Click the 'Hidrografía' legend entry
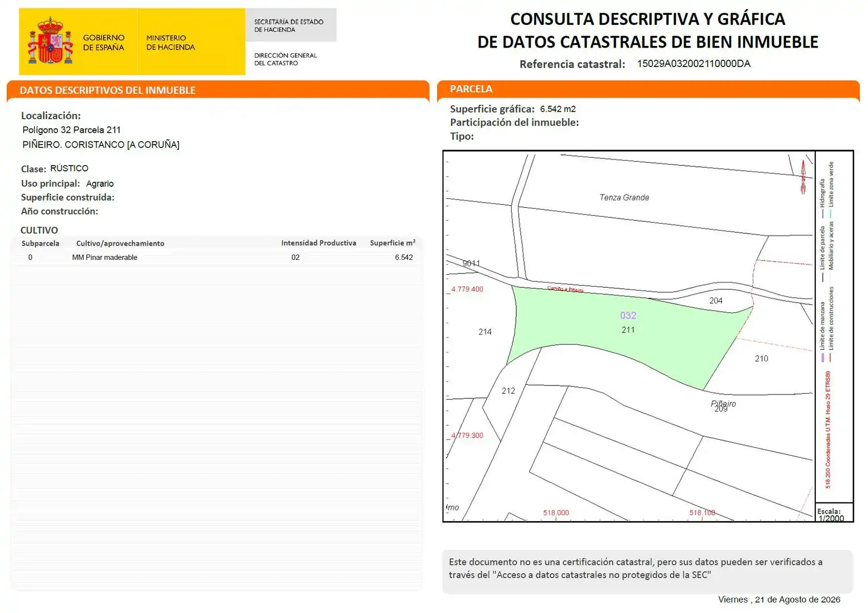 [x=823, y=199]
